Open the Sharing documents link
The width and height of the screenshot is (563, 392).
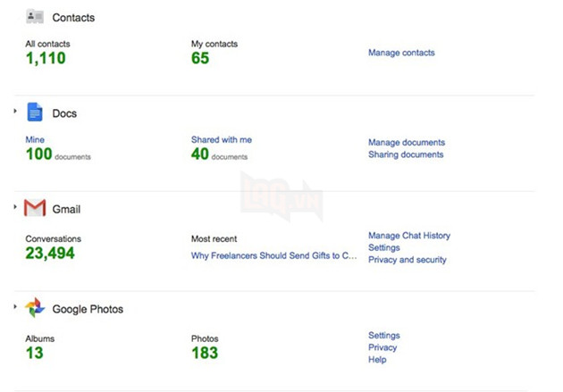coord(405,154)
